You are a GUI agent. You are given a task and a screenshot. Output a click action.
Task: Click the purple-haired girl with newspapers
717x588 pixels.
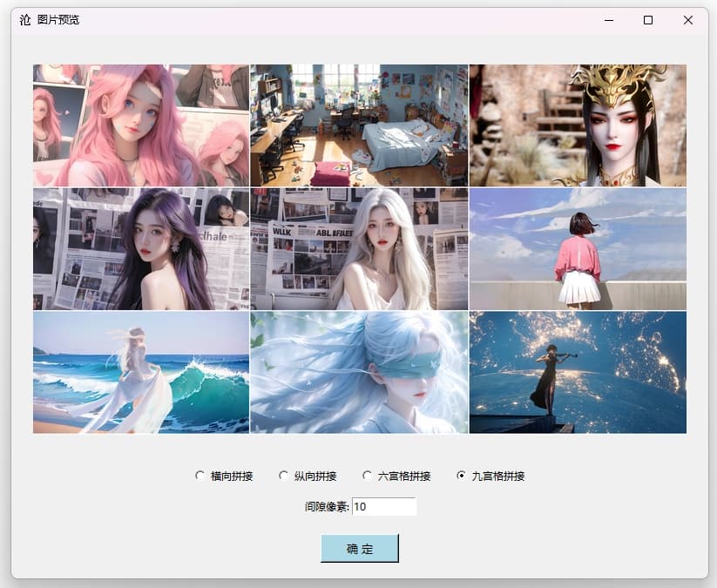pyautogui.click(x=141, y=249)
